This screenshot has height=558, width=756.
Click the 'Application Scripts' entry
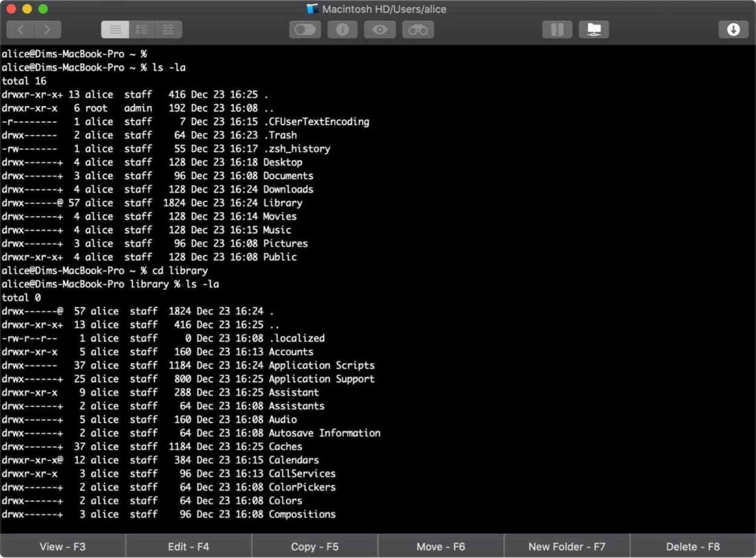click(x=322, y=366)
